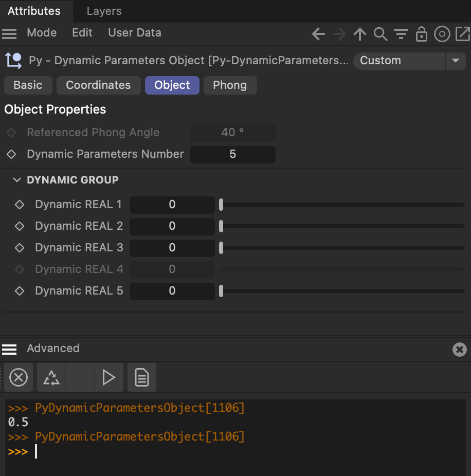Click the back arrow navigation icon
This screenshot has height=476, width=471.
tap(318, 34)
